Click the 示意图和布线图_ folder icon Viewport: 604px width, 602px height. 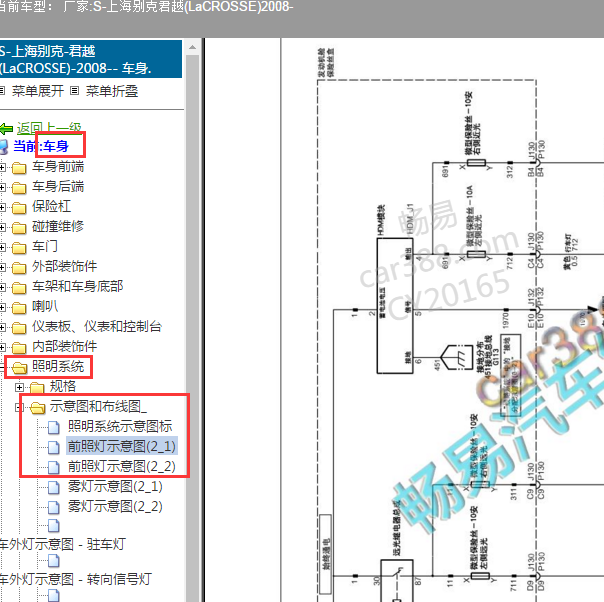pyautogui.click(x=37, y=407)
